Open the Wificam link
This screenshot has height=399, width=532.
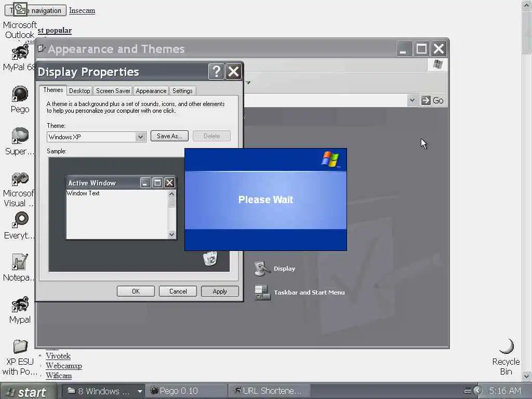(59, 376)
